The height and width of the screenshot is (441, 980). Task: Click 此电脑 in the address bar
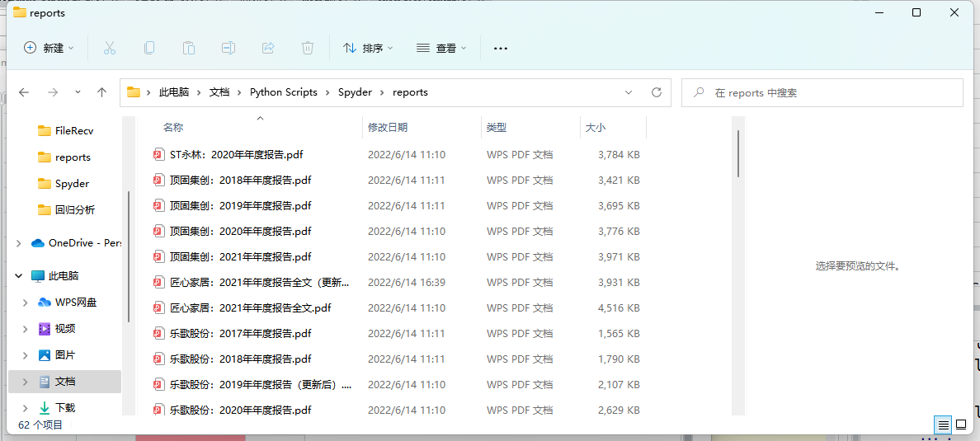pyautogui.click(x=174, y=92)
